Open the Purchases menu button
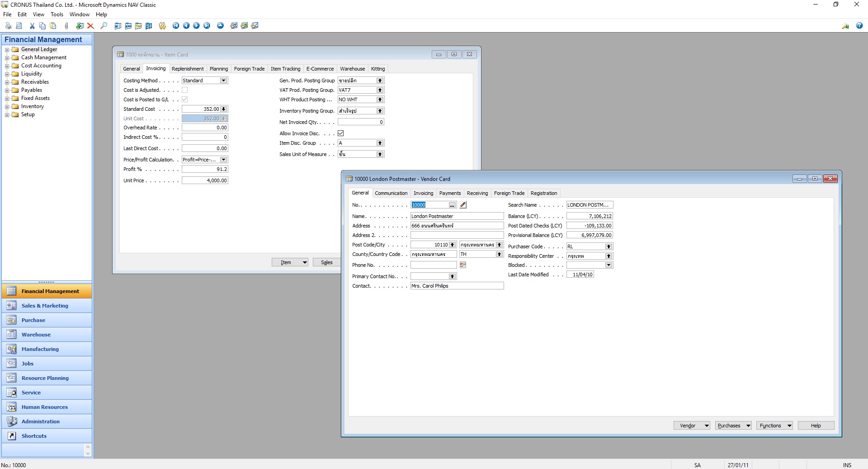The height and width of the screenshot is (469, 868). pyautogui.click(x=733, y=426)
